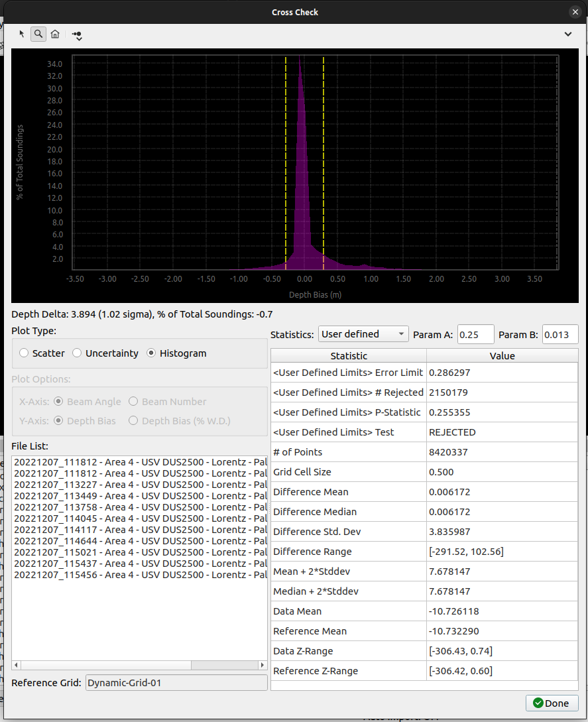This screenshot has height=722, width=588.
Task: Click the Statistic column header
Action: point(349,356)
